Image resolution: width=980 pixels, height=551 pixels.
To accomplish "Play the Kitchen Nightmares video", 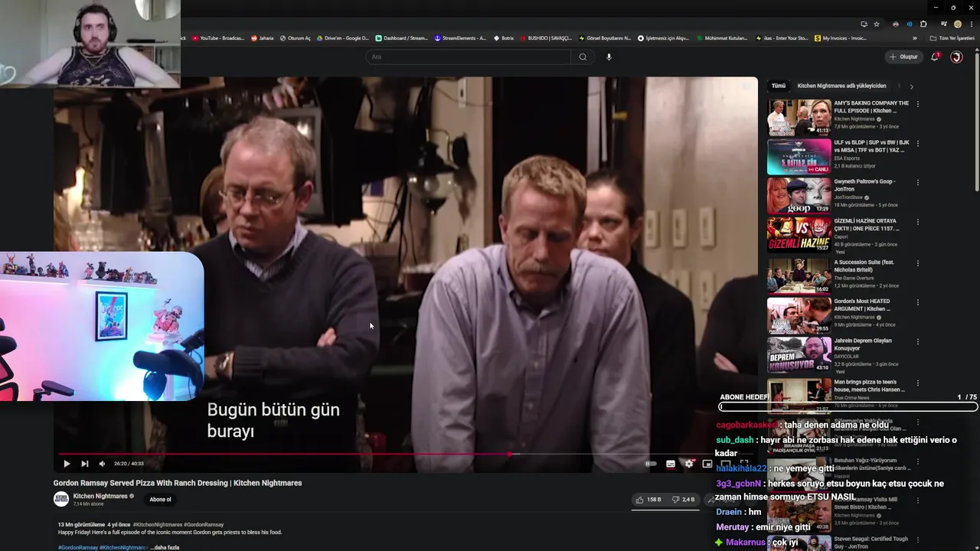I will click(x=67, y=464).
